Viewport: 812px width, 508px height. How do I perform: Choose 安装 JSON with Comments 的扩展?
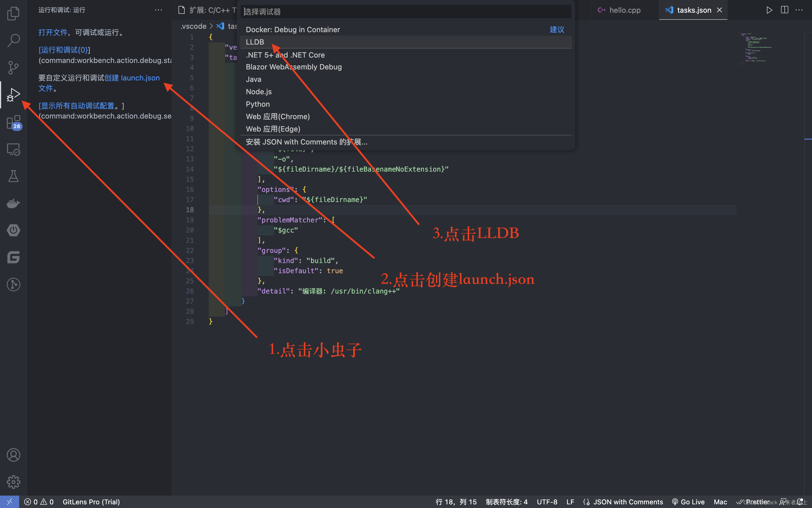click(x=406, y=142)
